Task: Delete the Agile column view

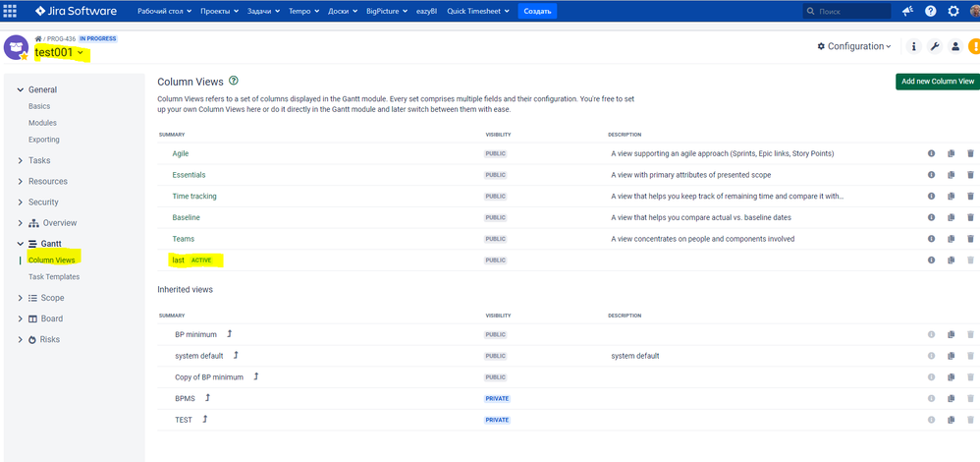Action: tap(970, 153)
